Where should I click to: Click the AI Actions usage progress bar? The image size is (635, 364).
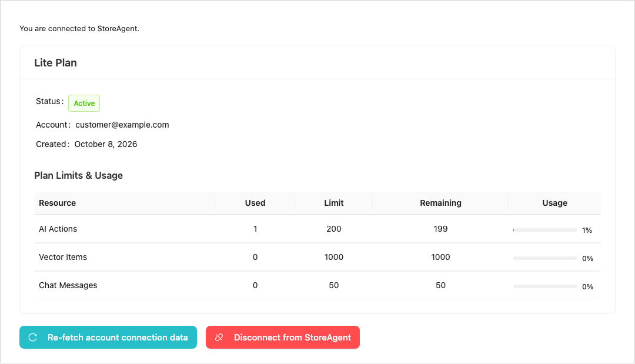[545, 230]
